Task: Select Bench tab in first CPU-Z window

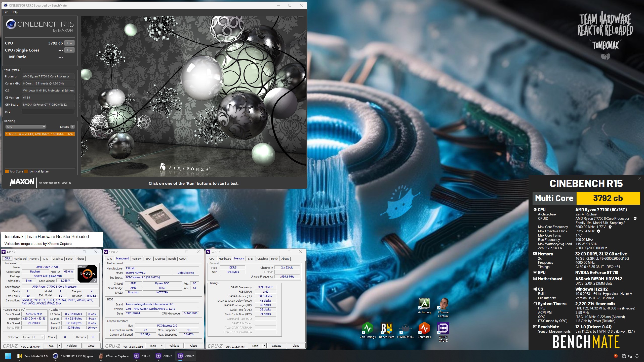Action: click(x=69, y=259)
